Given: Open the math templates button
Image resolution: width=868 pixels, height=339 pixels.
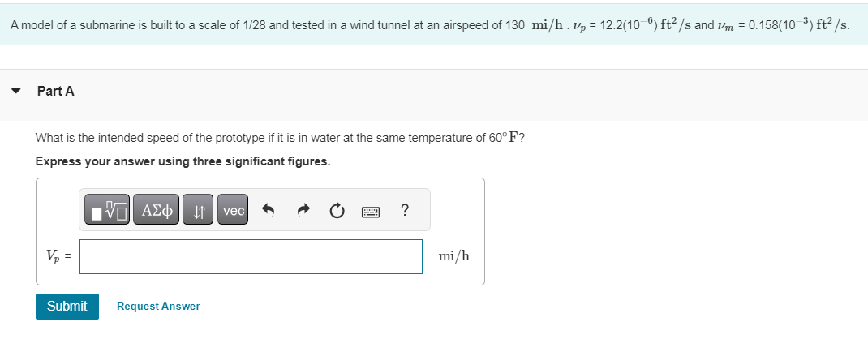Looking at the screenshot, I should pyautogui.click(x=108, y=211).
